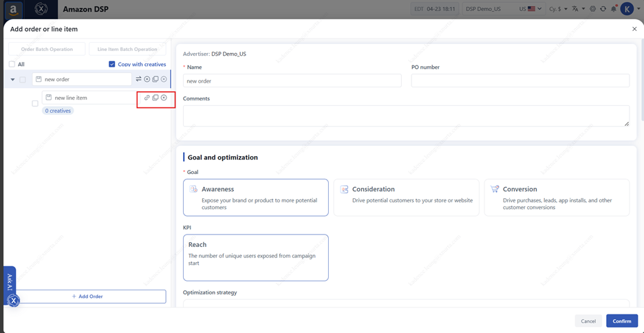Click the language translate icon in header

pyautogui.click(x=575, y=9)
